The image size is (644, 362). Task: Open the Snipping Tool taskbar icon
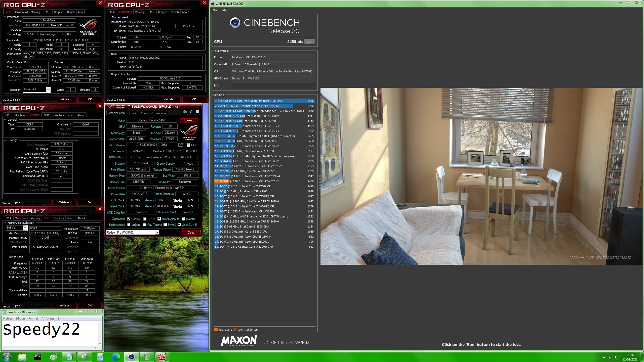click(85, 357)
